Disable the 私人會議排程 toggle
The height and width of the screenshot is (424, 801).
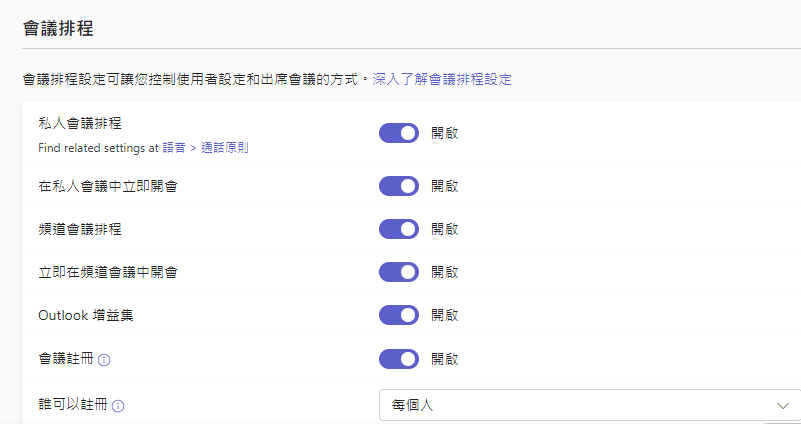click(x=398, y=133)
